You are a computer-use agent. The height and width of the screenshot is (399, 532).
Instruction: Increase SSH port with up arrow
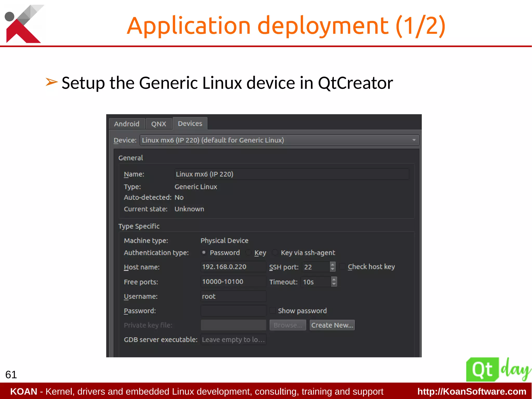pos(332,264)
